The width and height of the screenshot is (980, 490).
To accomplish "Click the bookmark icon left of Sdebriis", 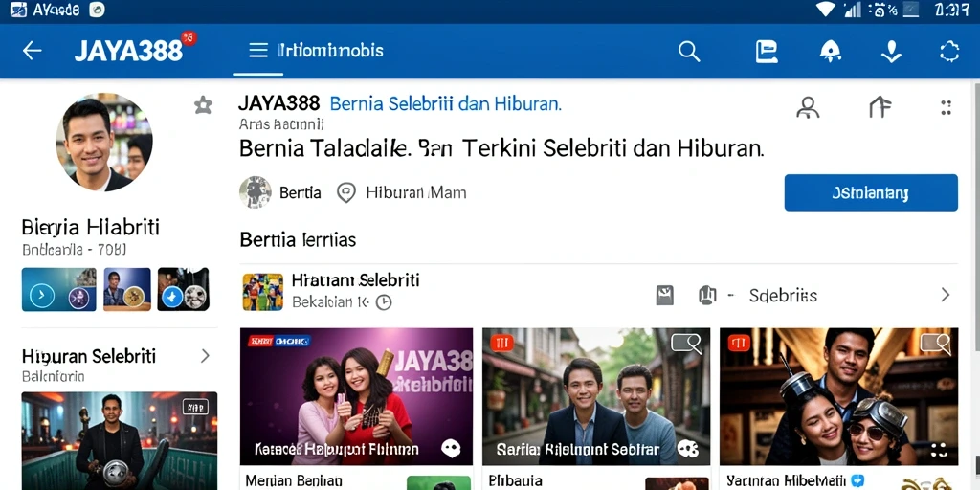I will click(x=665, y=295).
